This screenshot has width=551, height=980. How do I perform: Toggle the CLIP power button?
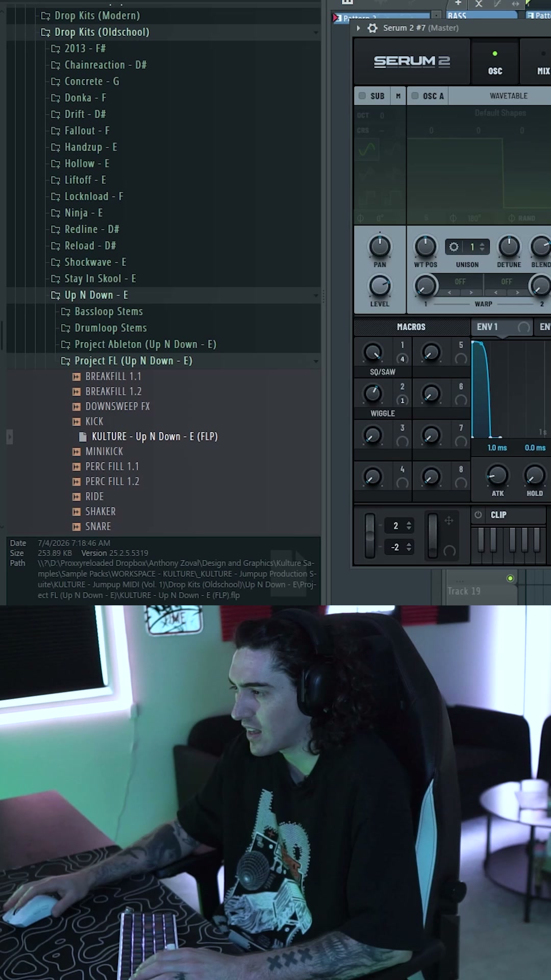coord(478,515)
